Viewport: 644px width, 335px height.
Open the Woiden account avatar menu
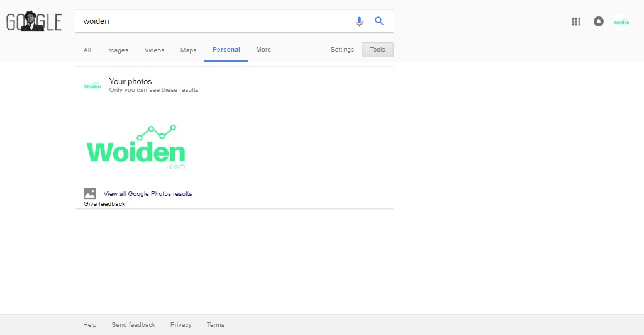(621, 22)
